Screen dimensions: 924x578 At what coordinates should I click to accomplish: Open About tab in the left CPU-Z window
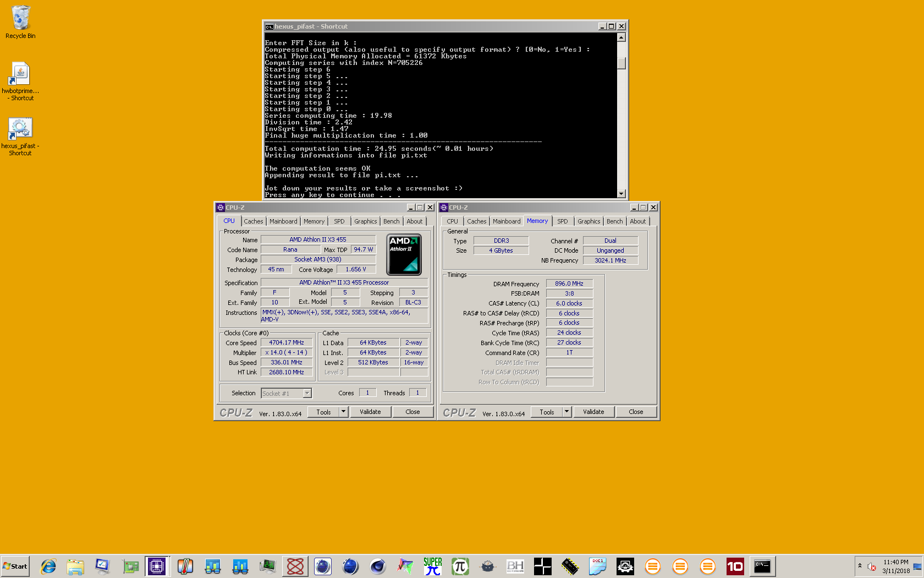click(x=415, y=221)
